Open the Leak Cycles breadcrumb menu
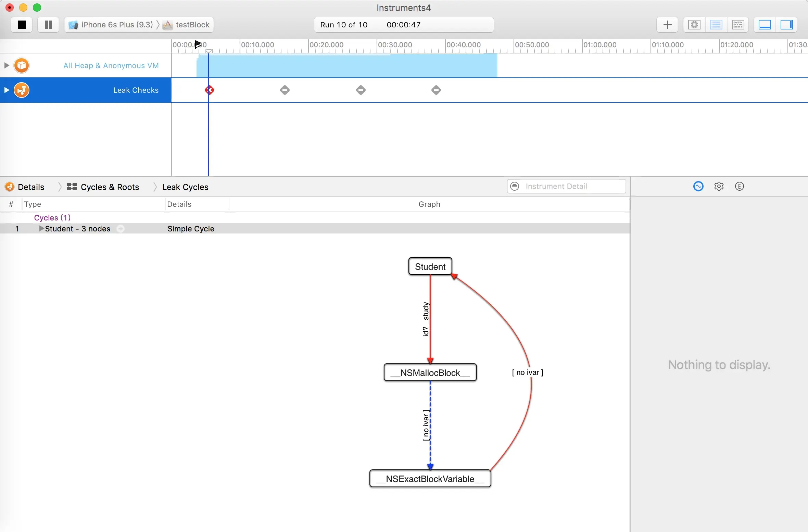Screen dimensions: 808x532 point(185,187)
